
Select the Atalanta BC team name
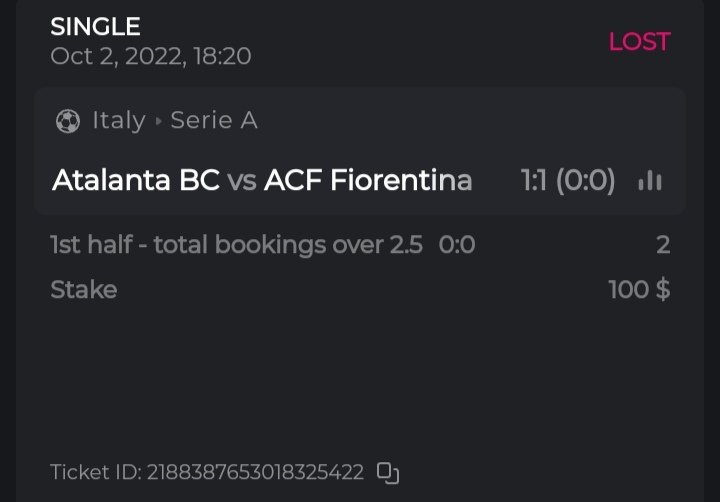[136, 181]
